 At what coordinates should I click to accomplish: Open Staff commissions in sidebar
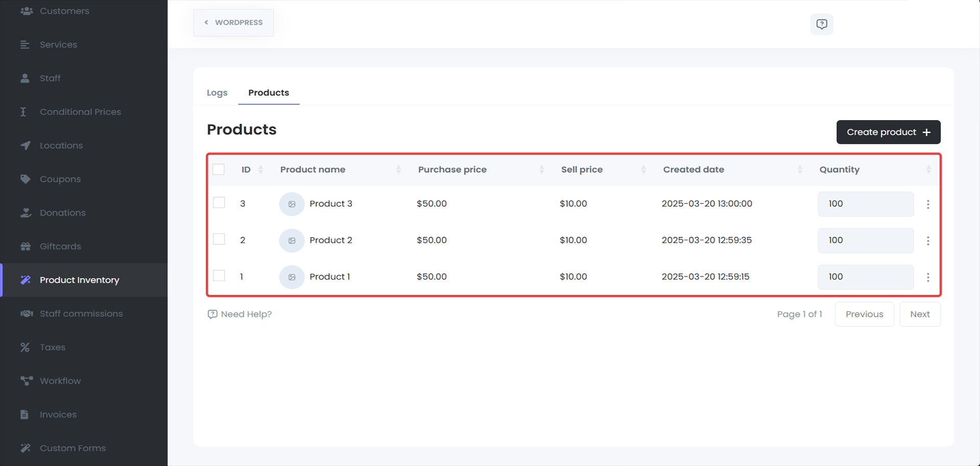click(81, 314)
